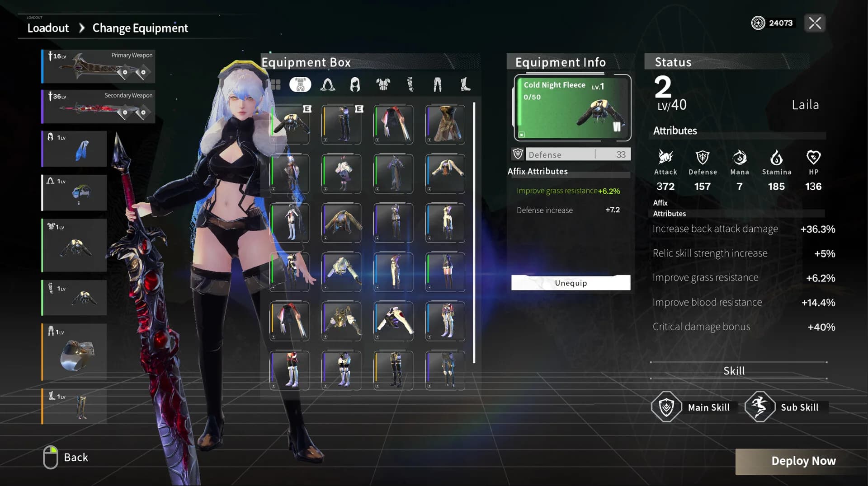Click the Sub Skill label
This screenshot has height=486, width=868.
(799, 407)
